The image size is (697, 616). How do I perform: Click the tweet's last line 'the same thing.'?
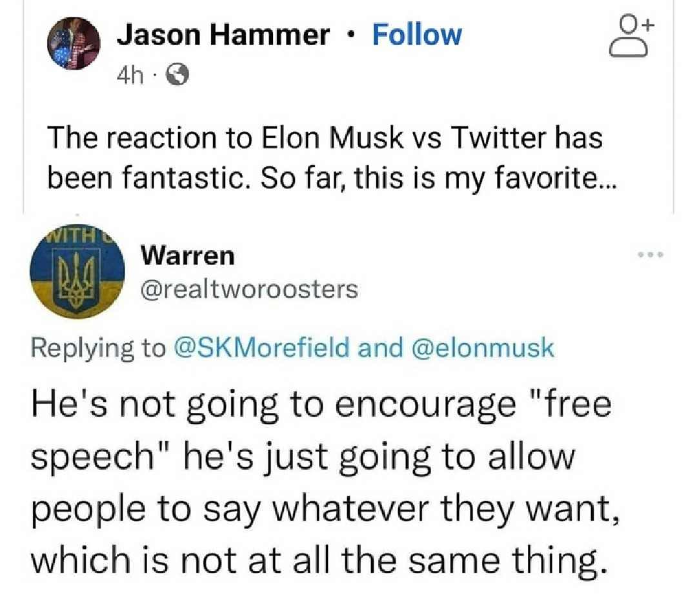tap(319, 560)
